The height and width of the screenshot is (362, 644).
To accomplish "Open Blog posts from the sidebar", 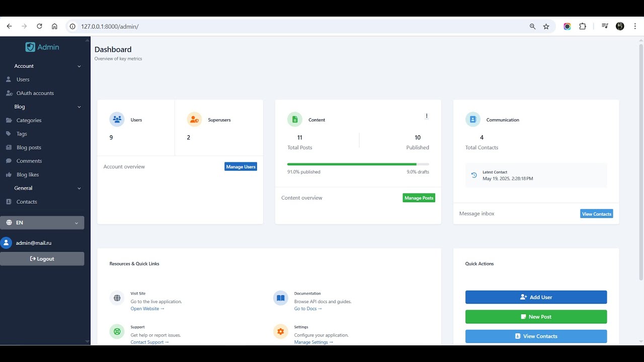I will point(29,147).
